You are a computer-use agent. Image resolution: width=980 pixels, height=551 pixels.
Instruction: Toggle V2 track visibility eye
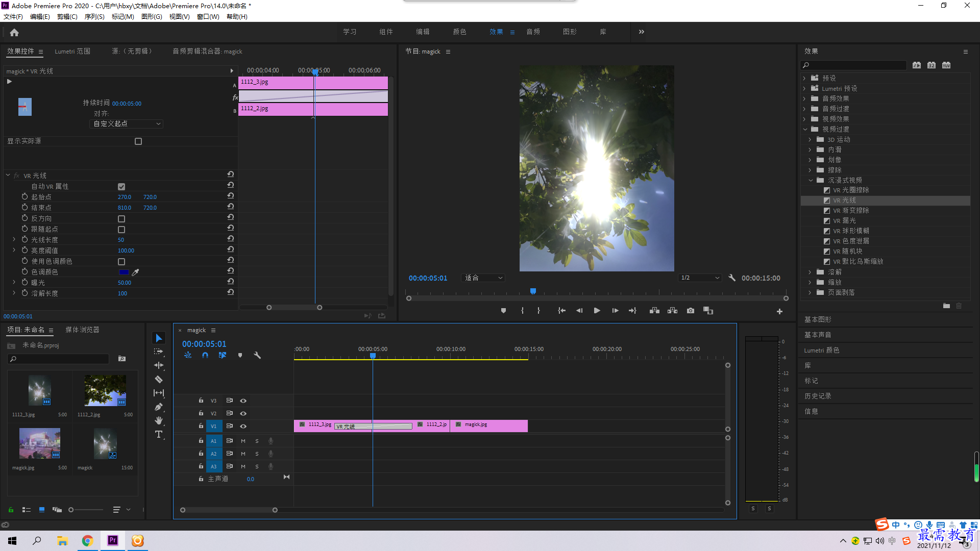pos(243,413)
